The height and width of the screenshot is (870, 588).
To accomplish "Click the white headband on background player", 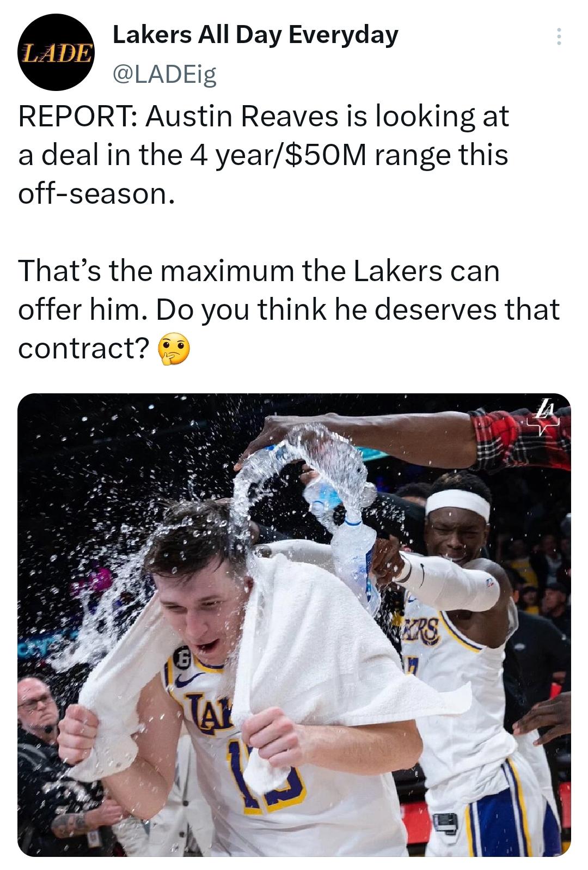I will [x=458, y=504].
